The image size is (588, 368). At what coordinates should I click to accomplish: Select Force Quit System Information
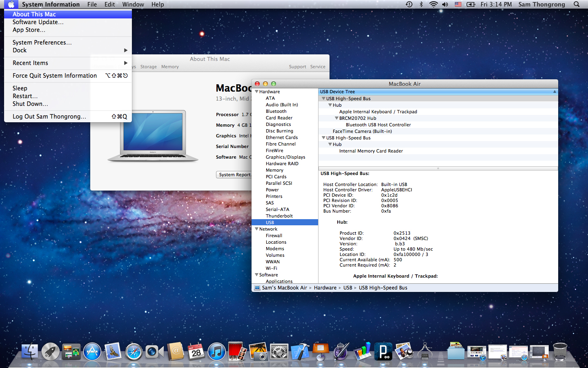[x=68, y=76]
